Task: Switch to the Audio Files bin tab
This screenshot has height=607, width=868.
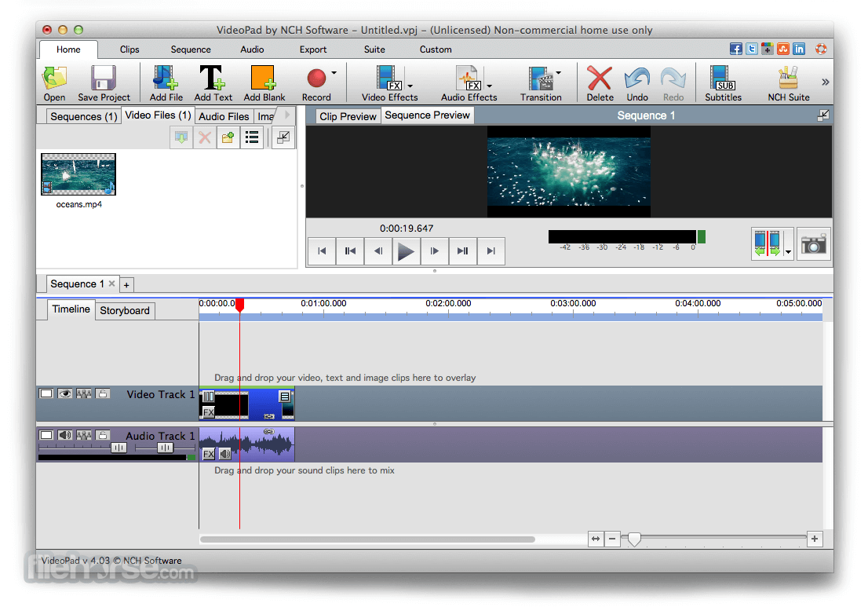Action: (224, 116)
